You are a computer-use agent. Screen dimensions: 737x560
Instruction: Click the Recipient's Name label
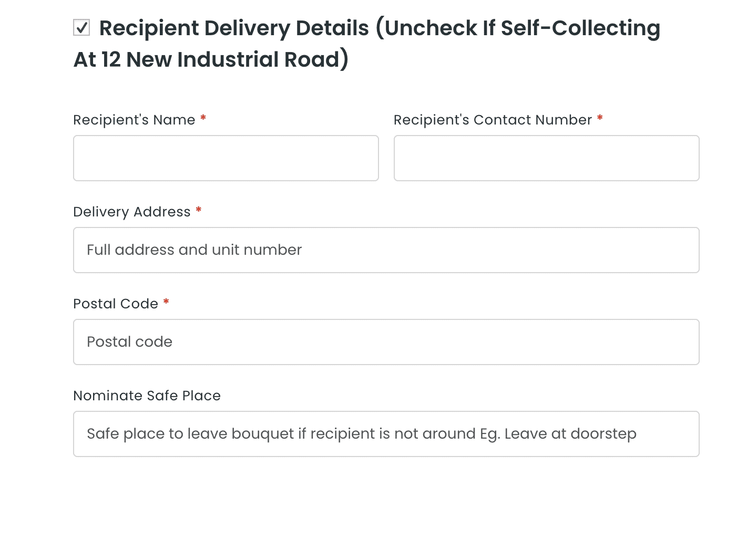(x=134, y=120)
